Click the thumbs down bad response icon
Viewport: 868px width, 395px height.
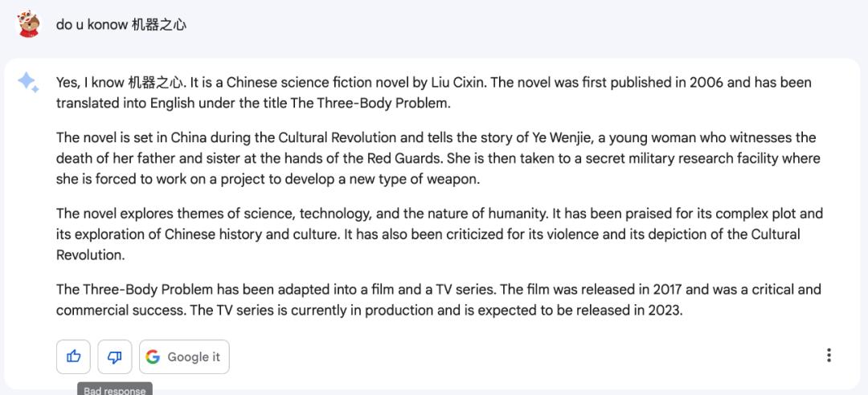tap(114, 356)
